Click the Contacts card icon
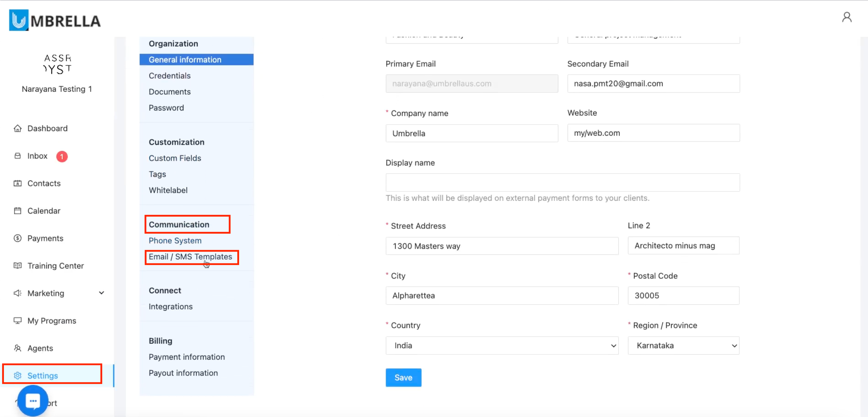This screenshot has width=868, height=417. point(18,183)
